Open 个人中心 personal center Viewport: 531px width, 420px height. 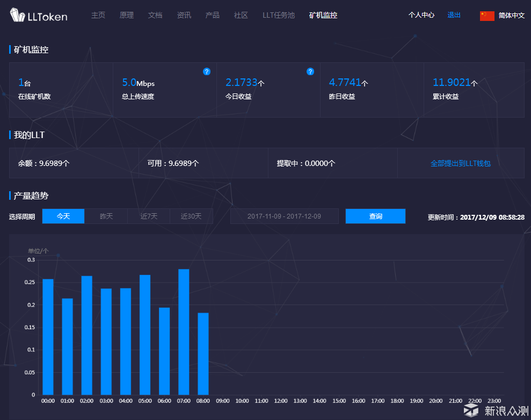click(421, 15)
